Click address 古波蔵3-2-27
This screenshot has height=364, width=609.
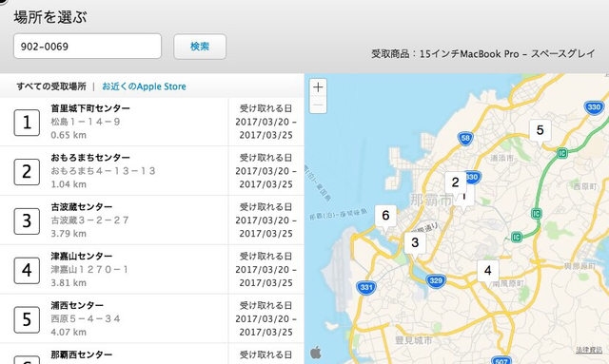click(x=89, y=220)
